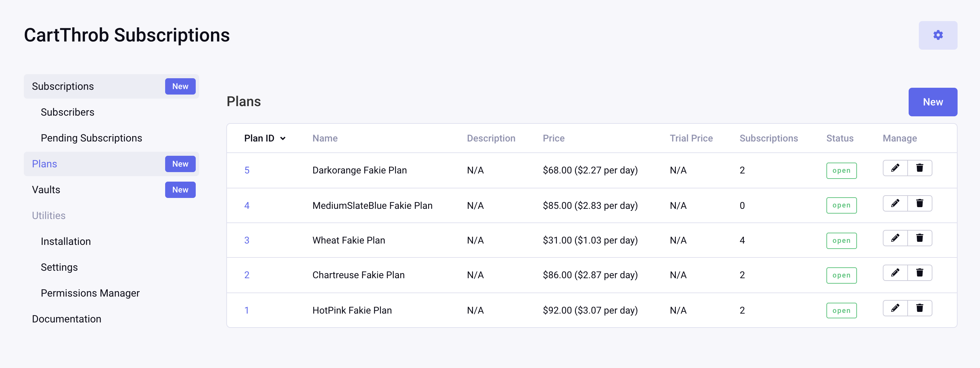Viewport: 980px width, 368px height.
Task: Open Documentation link in sidebar
Action: pyautogui.click(x=67, y=319)
